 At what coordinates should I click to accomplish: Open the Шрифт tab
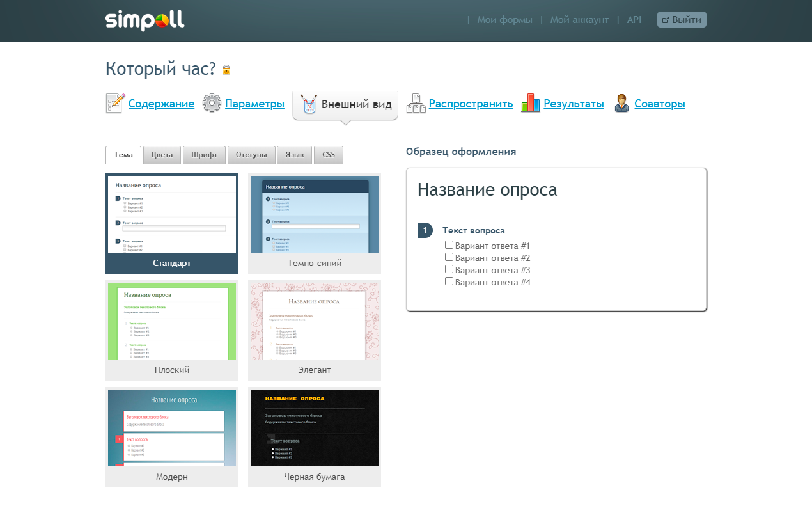click(x=204, y=154)
